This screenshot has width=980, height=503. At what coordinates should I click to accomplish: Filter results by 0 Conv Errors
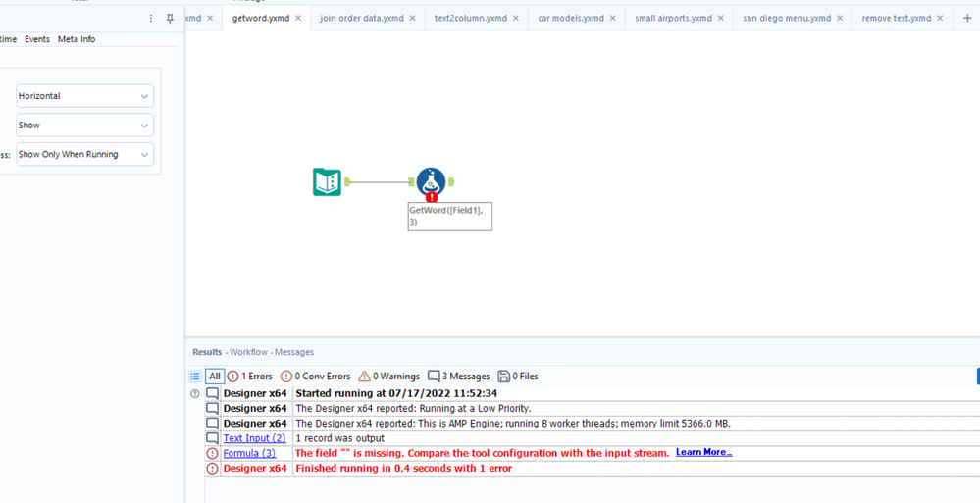(x=315, y=377)
